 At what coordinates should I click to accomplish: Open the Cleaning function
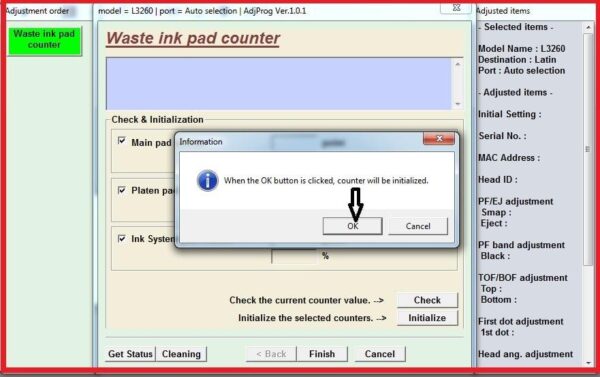181,354
